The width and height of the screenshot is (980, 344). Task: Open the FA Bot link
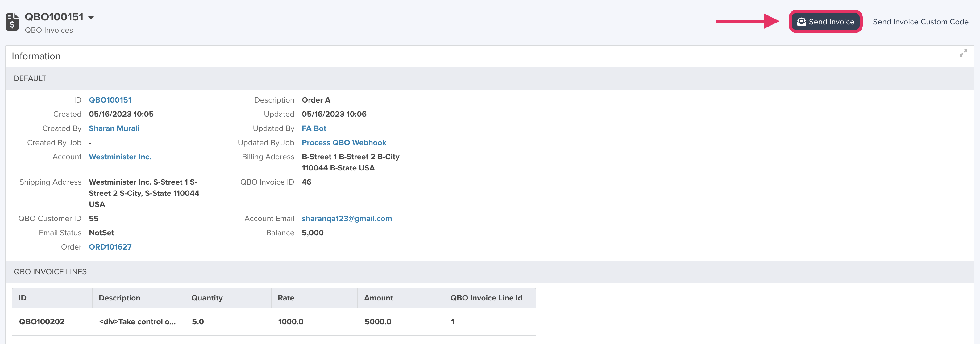(314, 129)
